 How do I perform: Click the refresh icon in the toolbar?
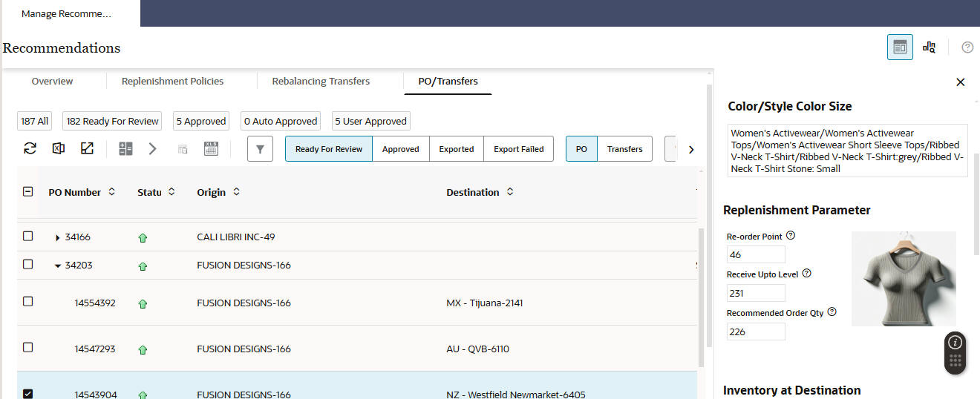pos(30,148)
